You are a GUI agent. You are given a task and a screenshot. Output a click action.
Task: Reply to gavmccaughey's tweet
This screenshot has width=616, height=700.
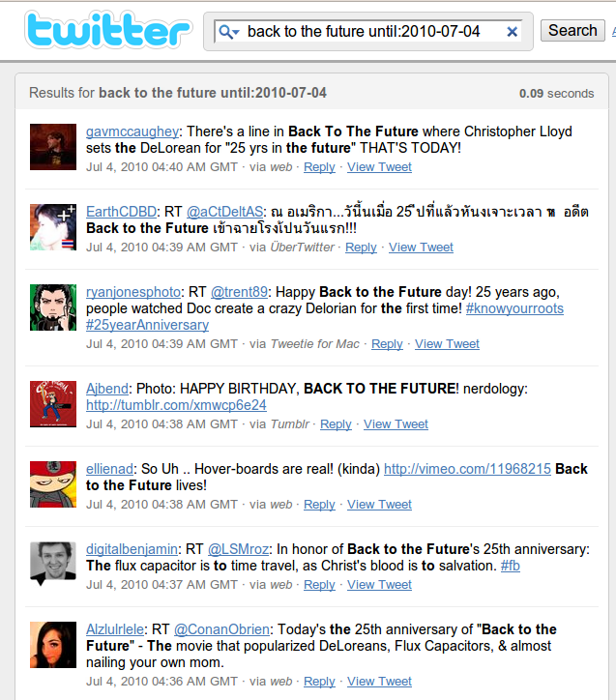coord(319,167)
